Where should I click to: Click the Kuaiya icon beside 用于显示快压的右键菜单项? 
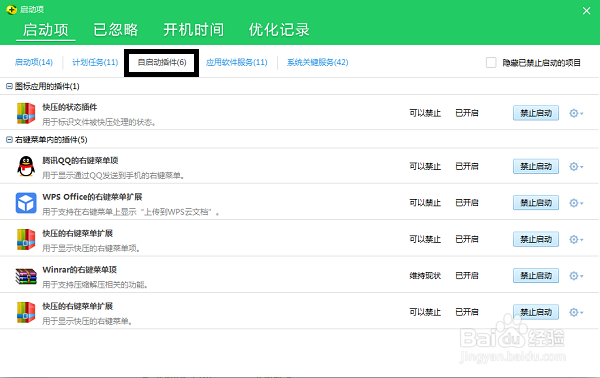pos(26,240)
